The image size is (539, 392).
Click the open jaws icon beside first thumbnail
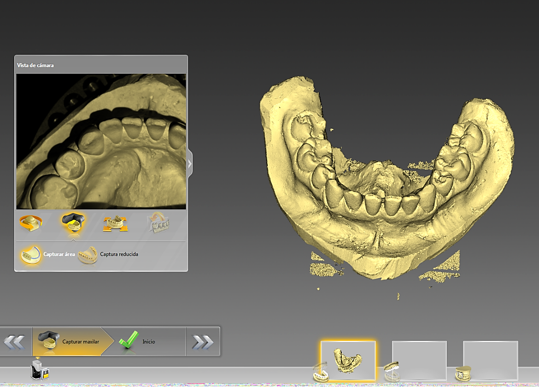320,372
